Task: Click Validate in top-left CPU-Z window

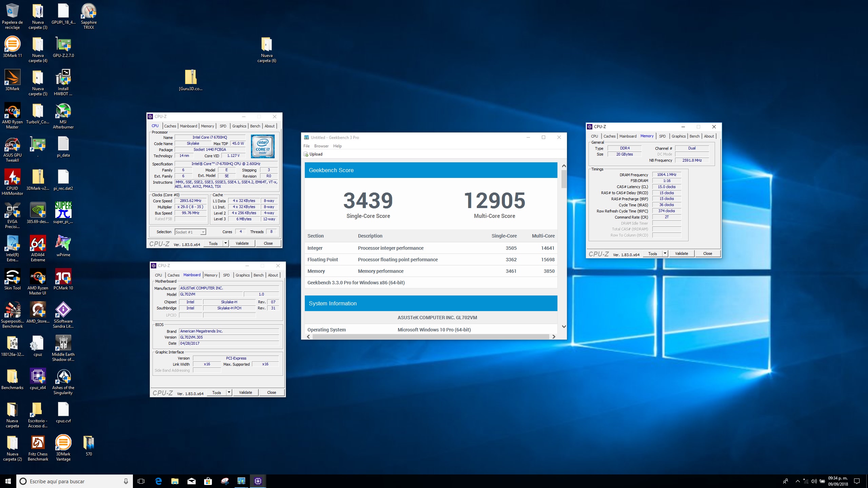Action: 242,243
